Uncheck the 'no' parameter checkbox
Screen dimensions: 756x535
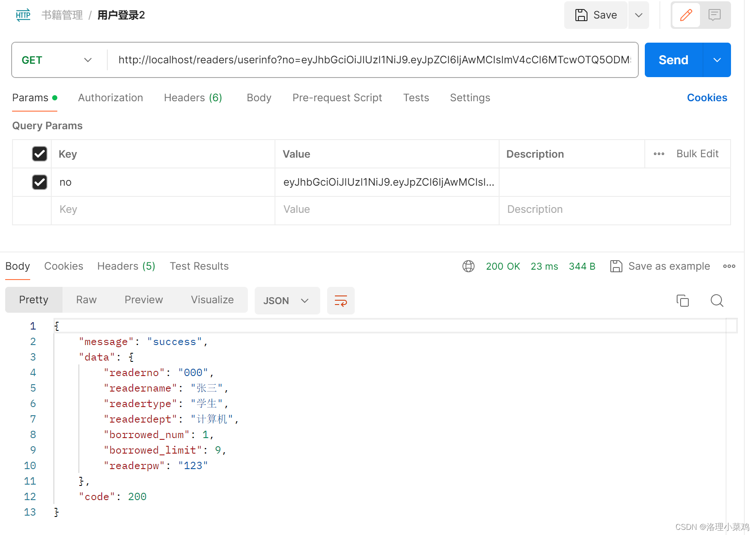pyautogui.click(x=40, y=182)
